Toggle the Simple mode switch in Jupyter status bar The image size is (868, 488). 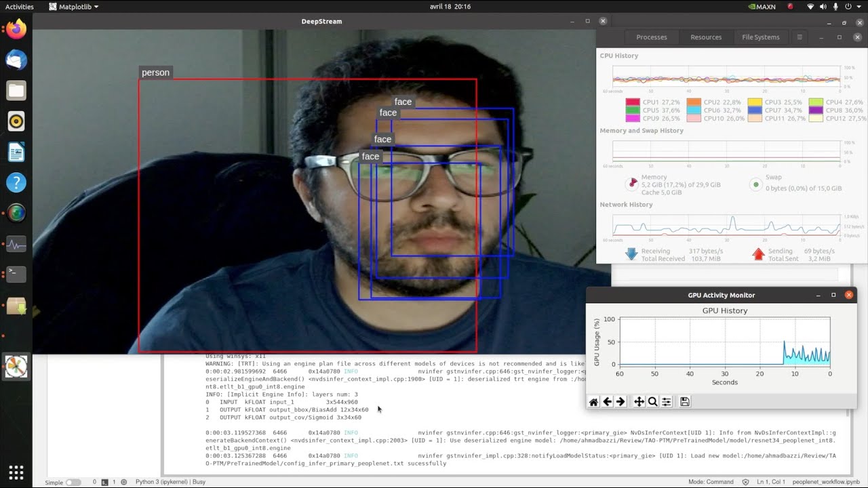73,483
